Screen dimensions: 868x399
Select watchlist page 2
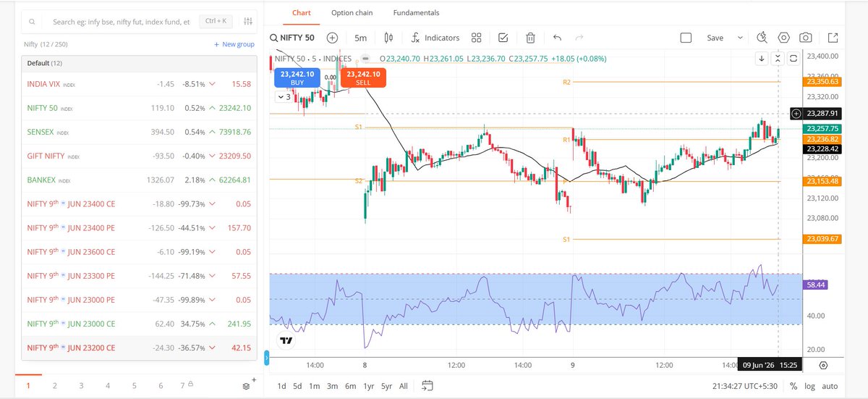[55, 386]
